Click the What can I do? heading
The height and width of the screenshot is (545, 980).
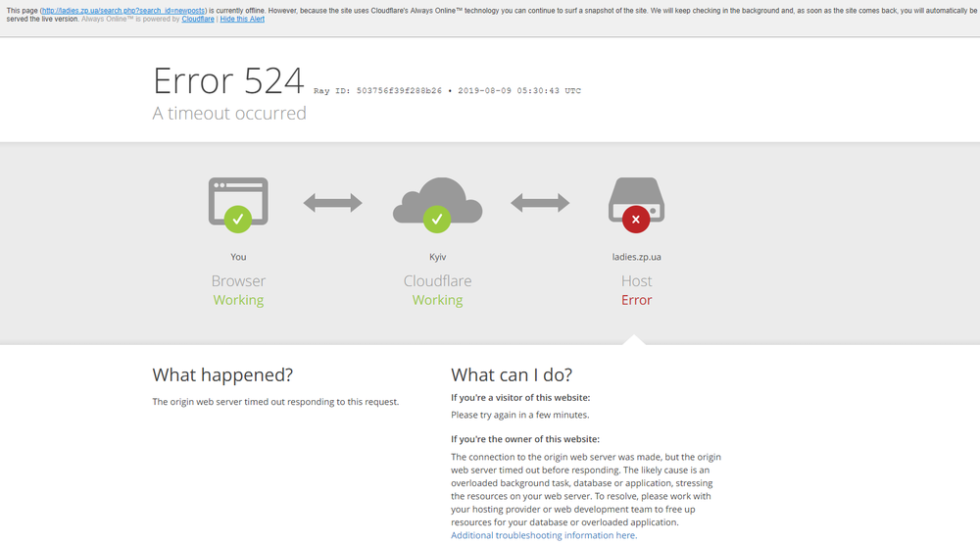coord(512,375)
